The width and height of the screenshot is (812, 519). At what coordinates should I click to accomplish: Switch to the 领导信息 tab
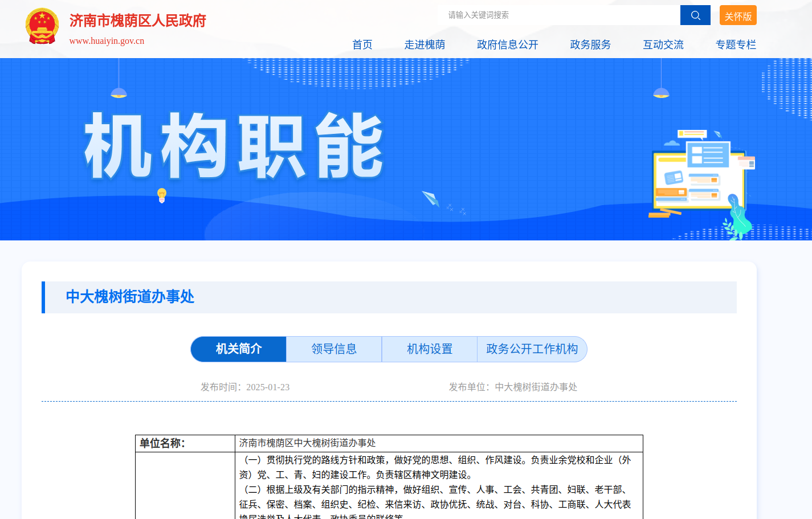point(334,349)
